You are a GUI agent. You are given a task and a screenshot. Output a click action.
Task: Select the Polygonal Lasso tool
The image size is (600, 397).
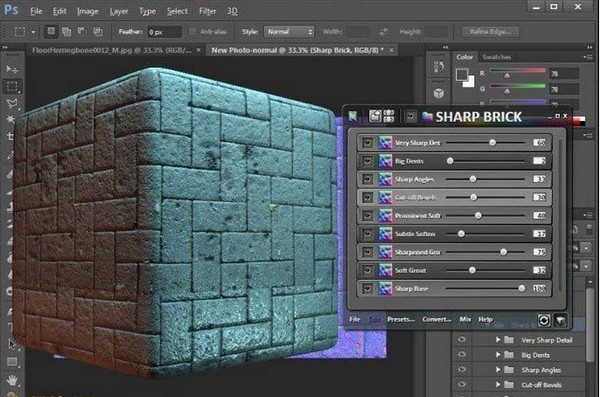pos(12,103)
